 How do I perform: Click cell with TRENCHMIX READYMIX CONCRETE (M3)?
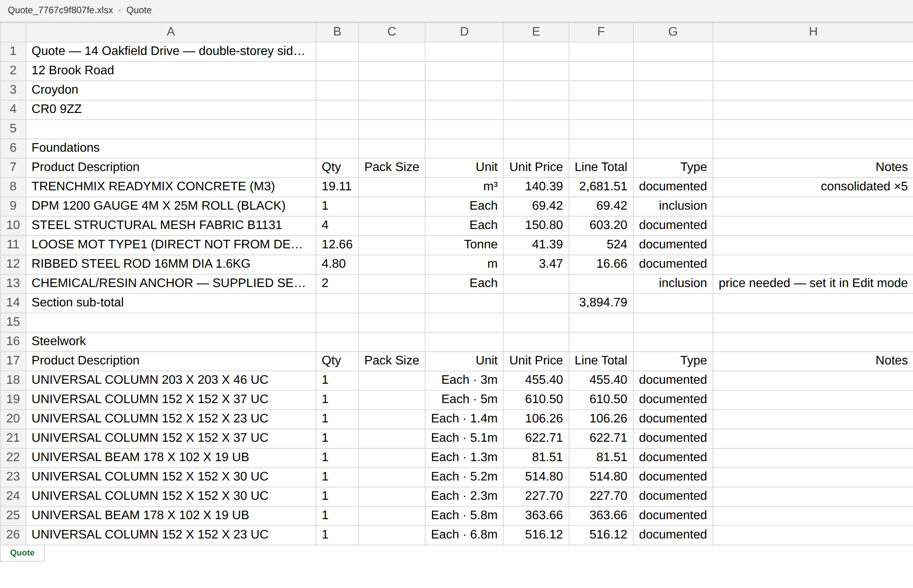coord(171,186)
